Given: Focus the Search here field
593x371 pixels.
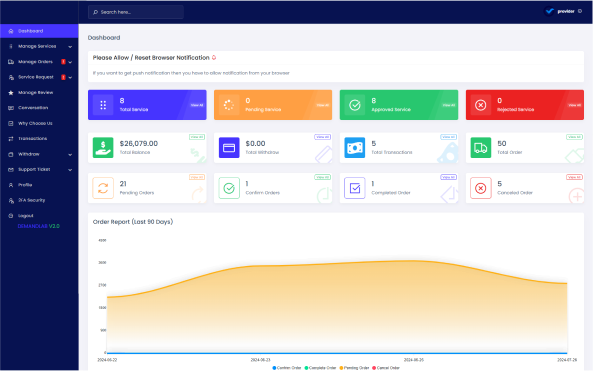Looking at the screenshot, I should (136, 12).
